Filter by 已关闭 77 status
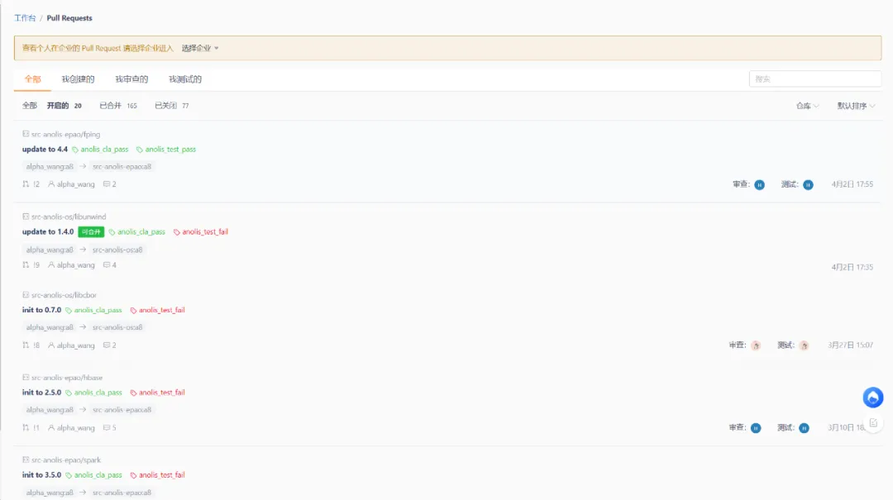Screen dimensions: 893x500 click(x=171, y=105)
